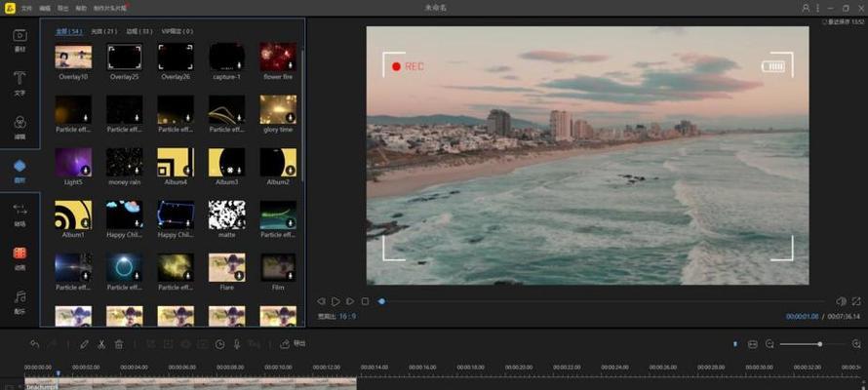Click the 00:07:36.14 total duration text
This screenshot has height=390, width=868.
click(845, 317)
